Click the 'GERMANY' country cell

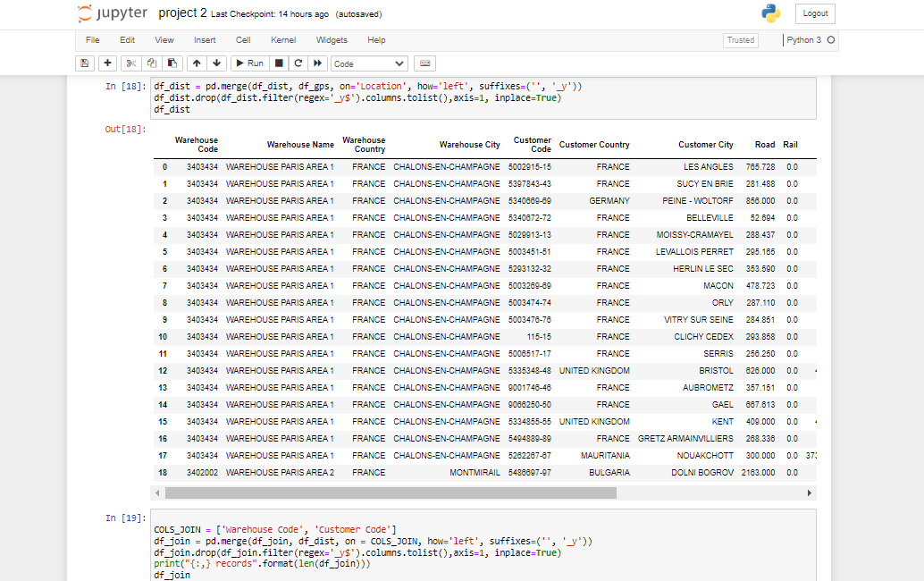pos(609,201)
